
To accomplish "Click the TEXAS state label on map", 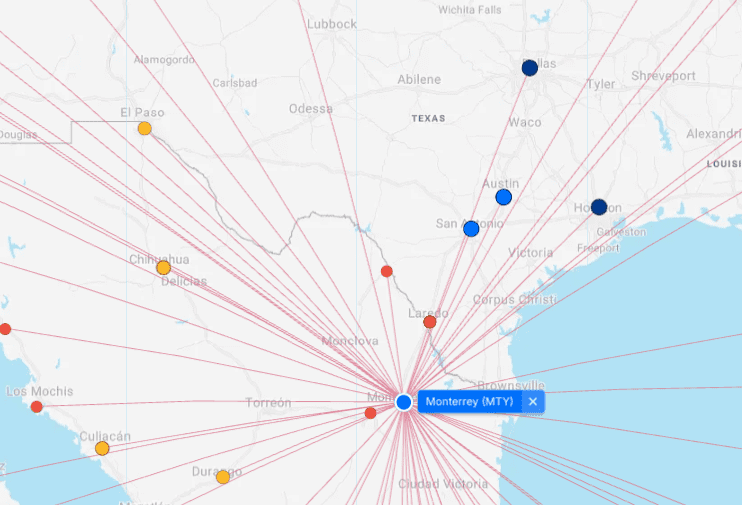I will [x=428, y=118].
